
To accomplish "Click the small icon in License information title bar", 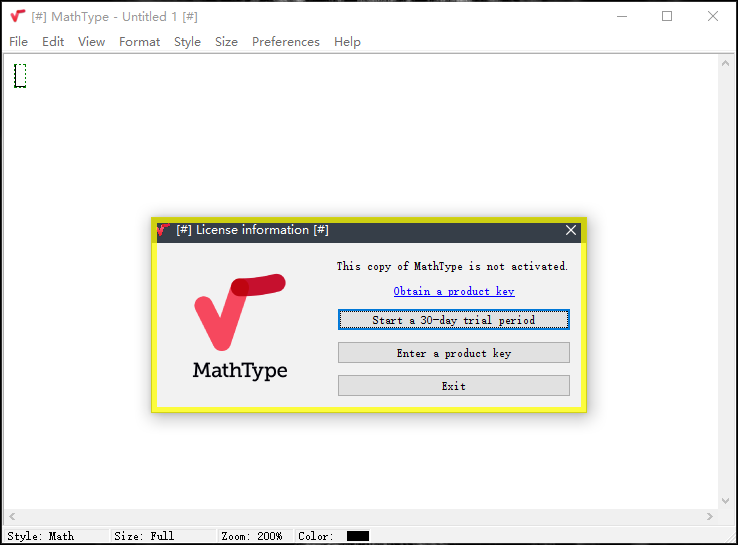I will click(164, 230).
